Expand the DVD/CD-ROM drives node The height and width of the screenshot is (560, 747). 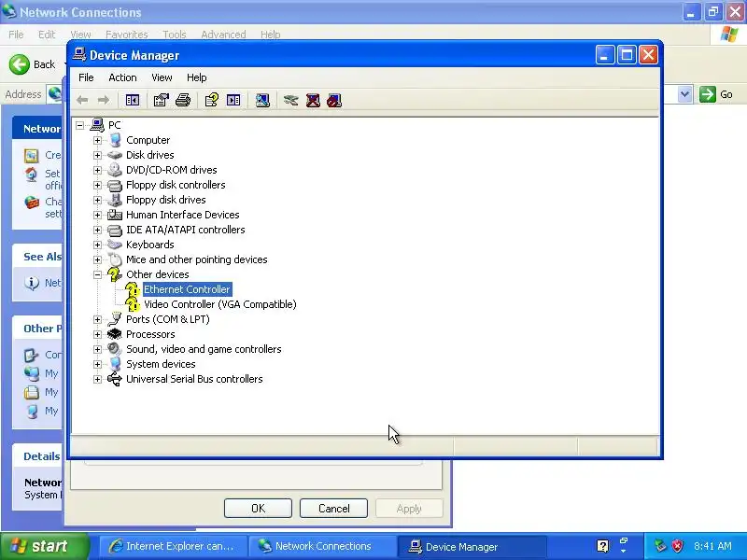click(97, 170)
